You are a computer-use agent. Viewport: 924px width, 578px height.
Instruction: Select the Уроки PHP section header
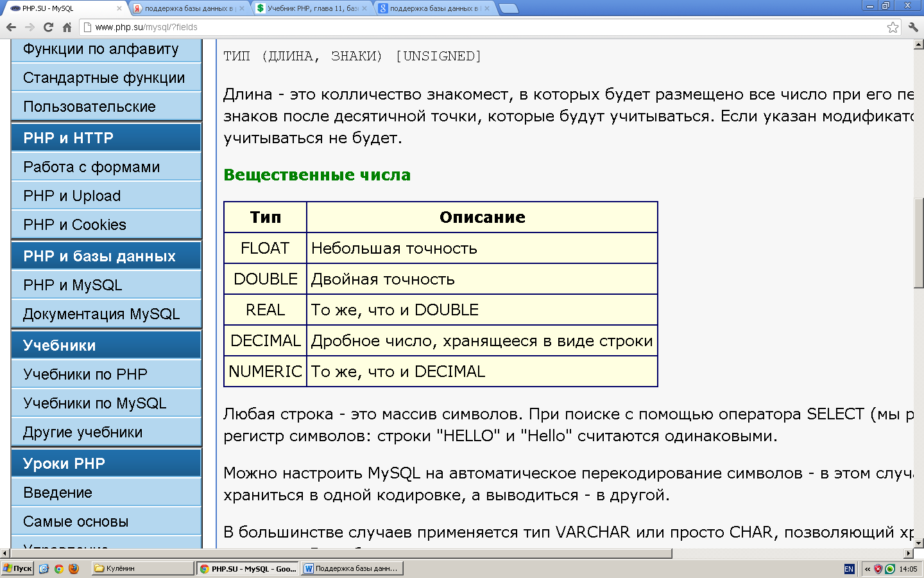pos(106,463)
